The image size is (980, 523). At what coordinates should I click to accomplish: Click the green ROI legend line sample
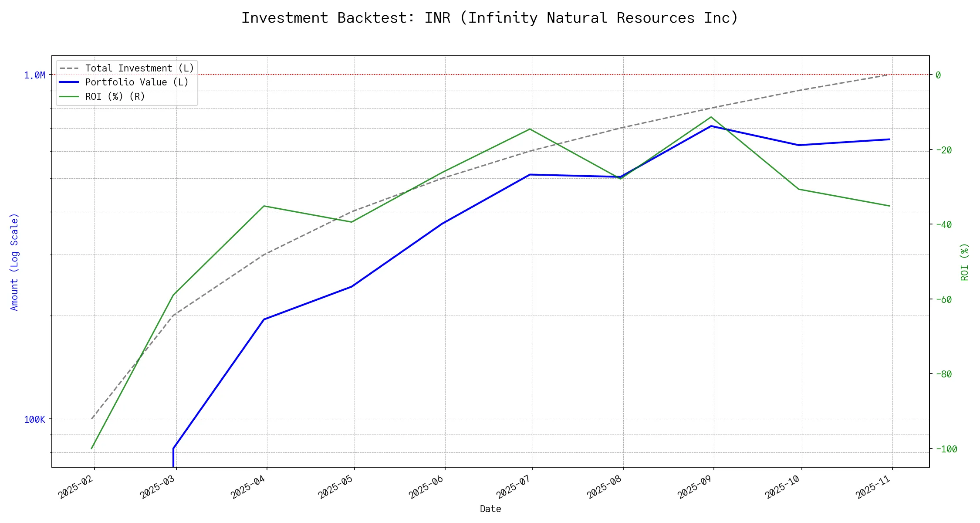tap(69, 96)
